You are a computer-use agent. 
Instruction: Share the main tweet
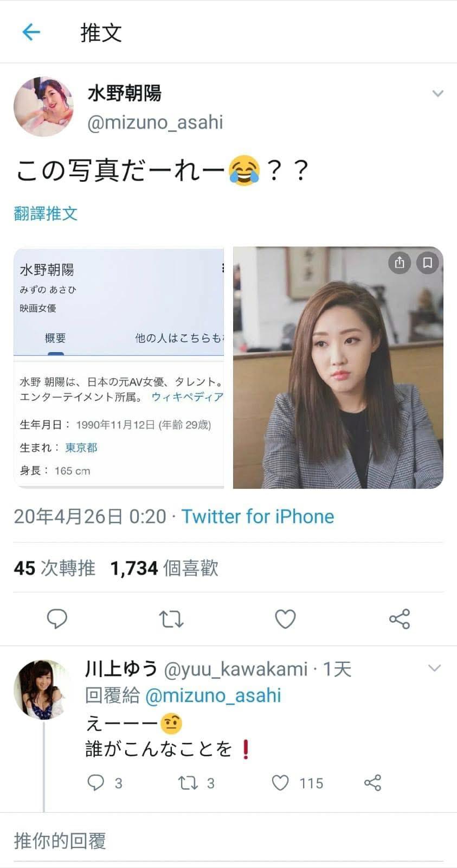click(x=400, y=618)
